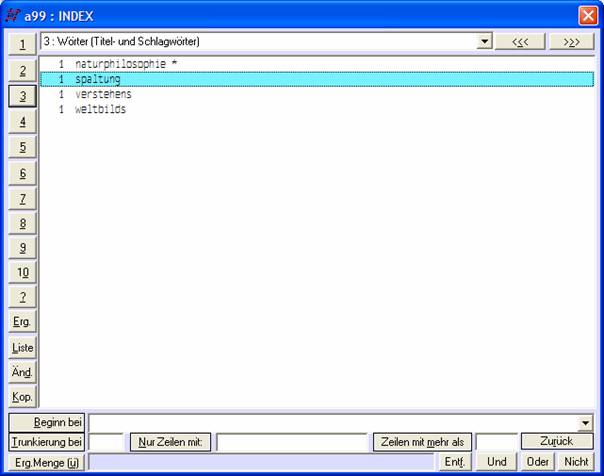This screenshot has width=604, height=476.
Task: Click the question mark help button
Action: [x=23, y=297]
